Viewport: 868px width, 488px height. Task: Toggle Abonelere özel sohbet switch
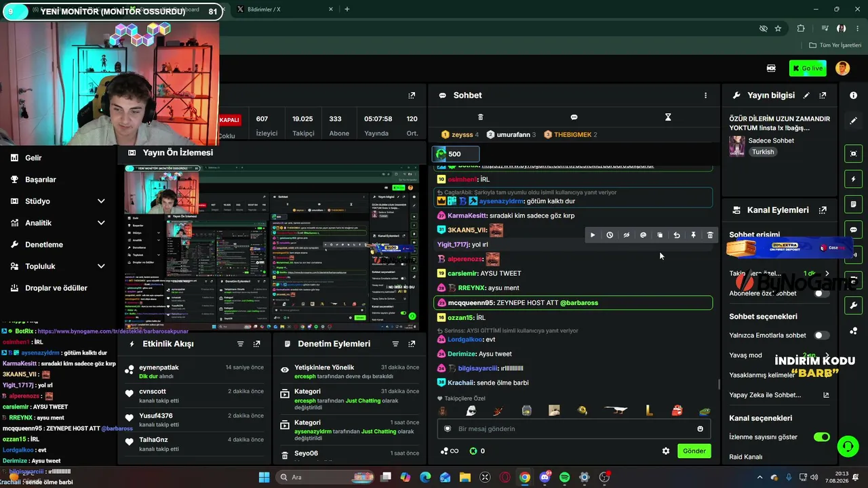[x=821, y=293]
